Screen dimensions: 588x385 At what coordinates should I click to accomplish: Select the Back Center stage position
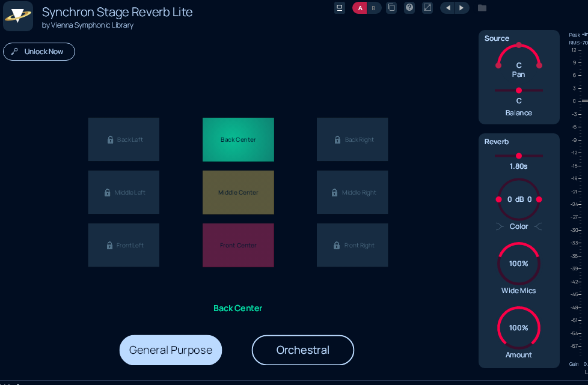tap(238, 140)
